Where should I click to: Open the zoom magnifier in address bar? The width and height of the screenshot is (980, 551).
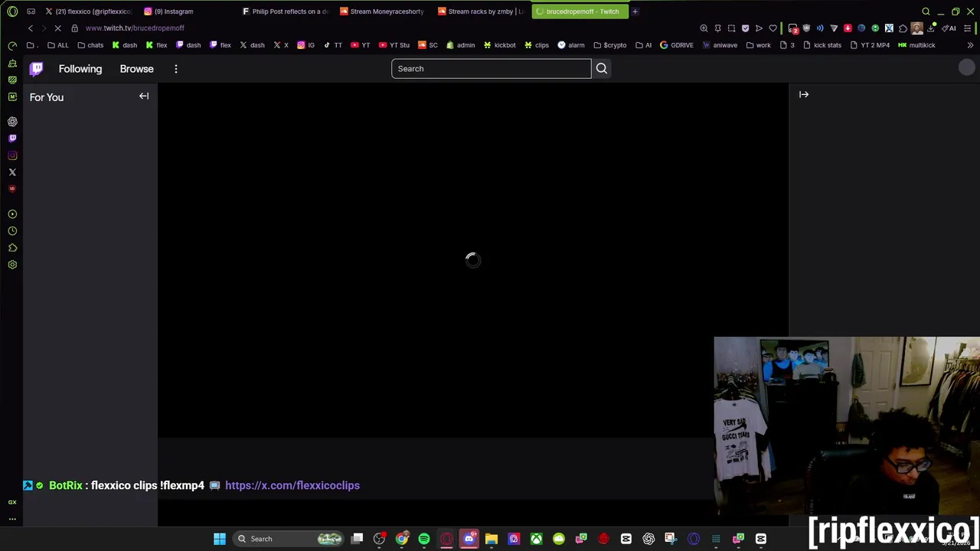pos(704,28)
